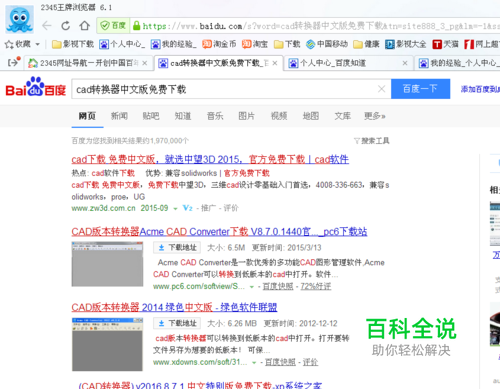Select the 新闻 search category
Viewport: 500px width, 389px height.
pos(119,116)
